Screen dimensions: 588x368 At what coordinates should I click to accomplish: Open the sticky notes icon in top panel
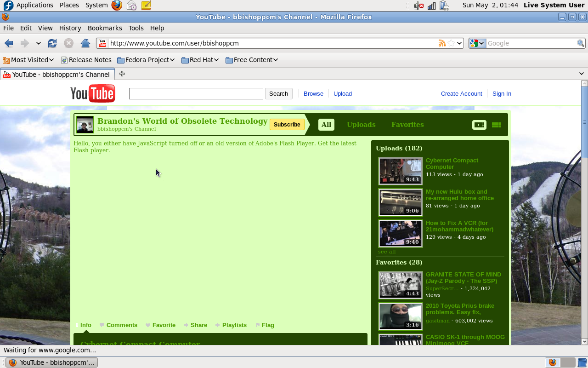(x=146, y=6)
